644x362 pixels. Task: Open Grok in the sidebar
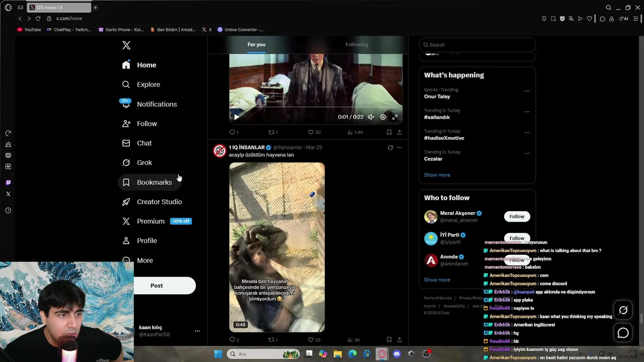137,162
